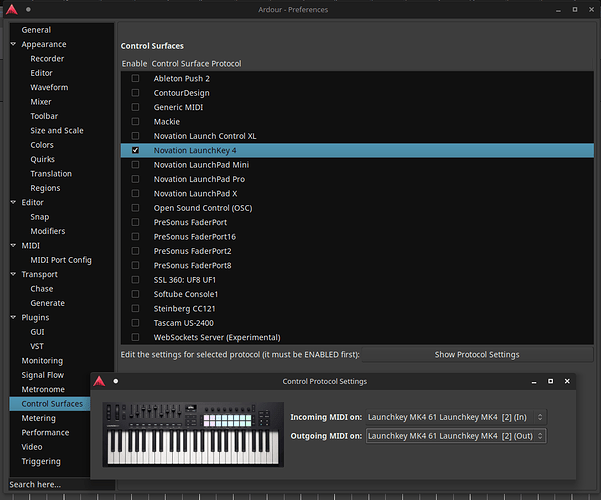
Task: Open the Metronome preferences page
Action: [x=42, y=389]
